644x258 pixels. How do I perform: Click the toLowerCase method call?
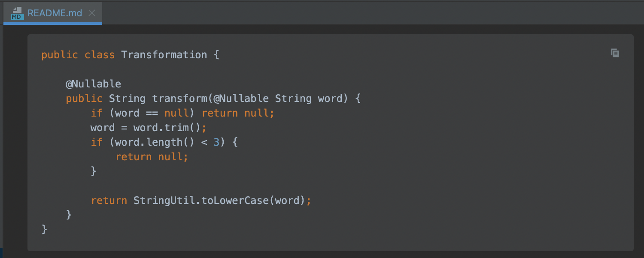pos(235,201)
